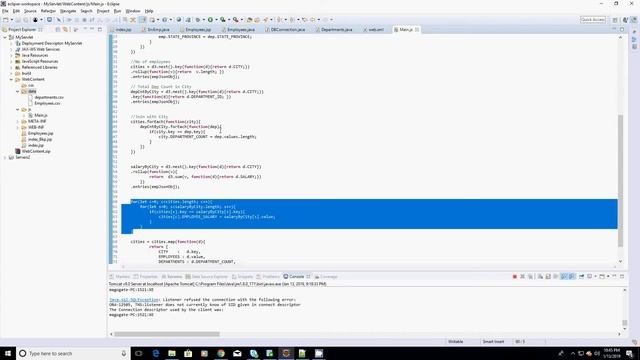640x360 pixels.
Task: Switch to the Coverage view tab
Action: [x=328, y=277]
